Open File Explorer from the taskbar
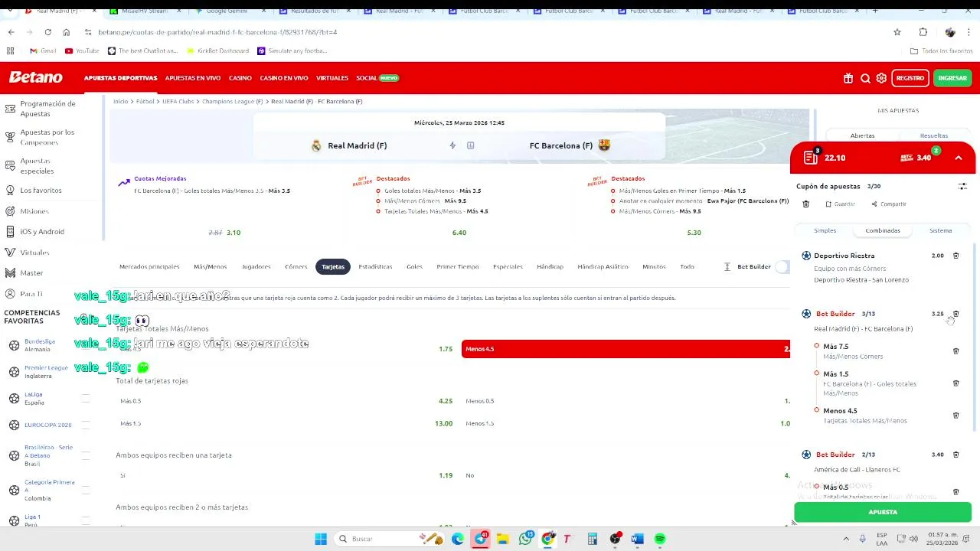 click(503, 539)
